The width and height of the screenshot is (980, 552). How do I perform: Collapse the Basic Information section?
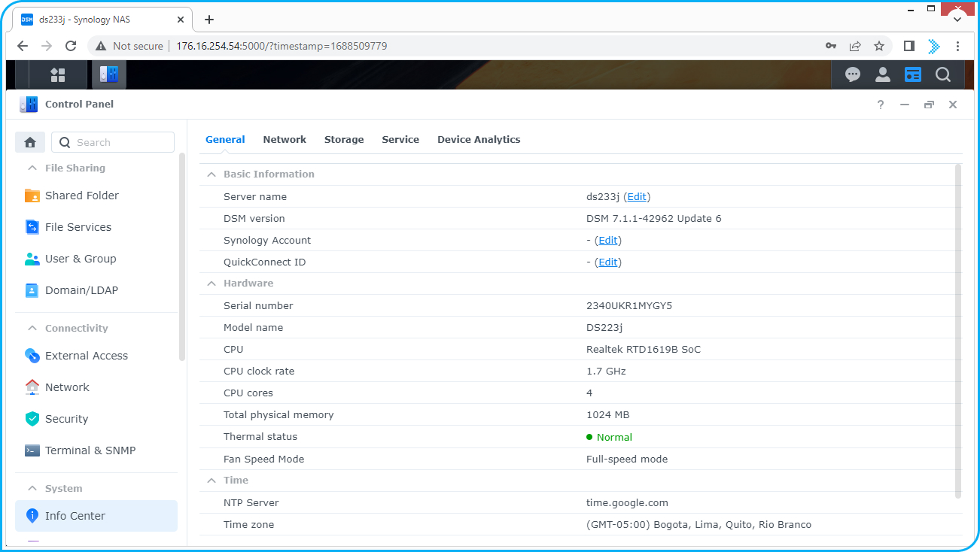(212, 174)
